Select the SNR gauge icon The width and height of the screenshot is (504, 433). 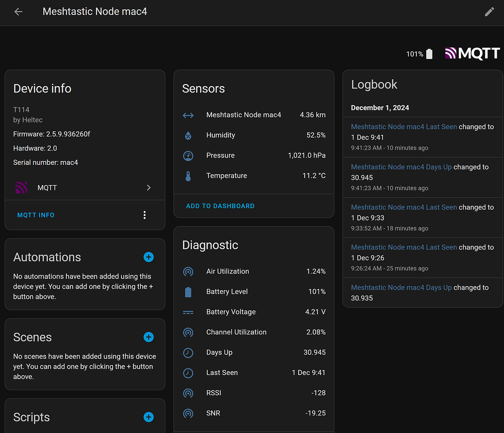click(189, 413)
